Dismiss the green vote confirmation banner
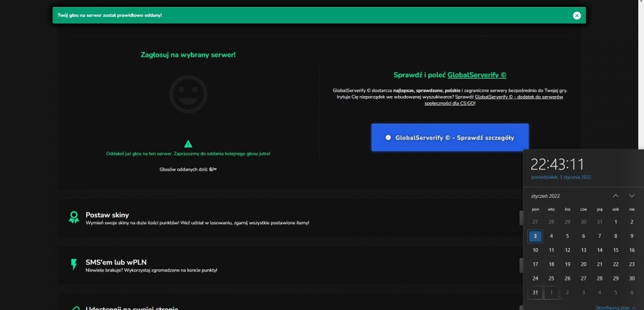 pyautogui.click(x=576, y=15)
